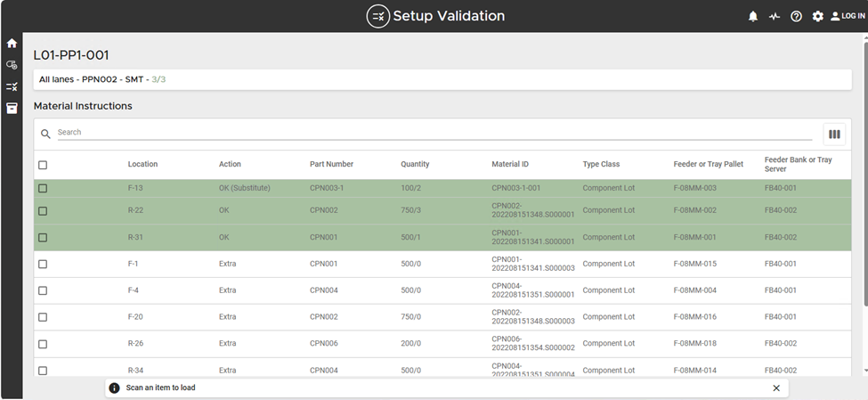Check the R-22 row checkbox
This screenshot has width=868, height=400.
43,210
